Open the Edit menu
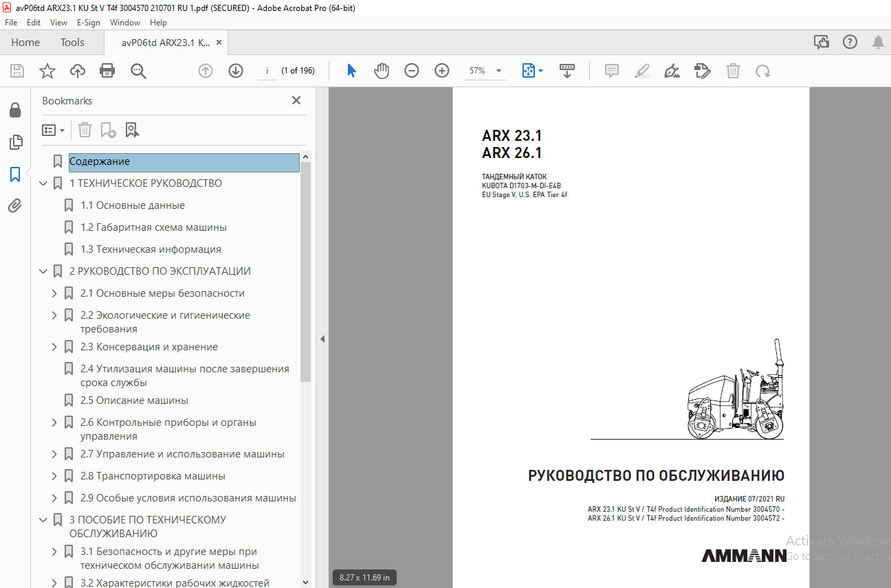The height and width of the screenshot is (588, 891). click(34, 23)
